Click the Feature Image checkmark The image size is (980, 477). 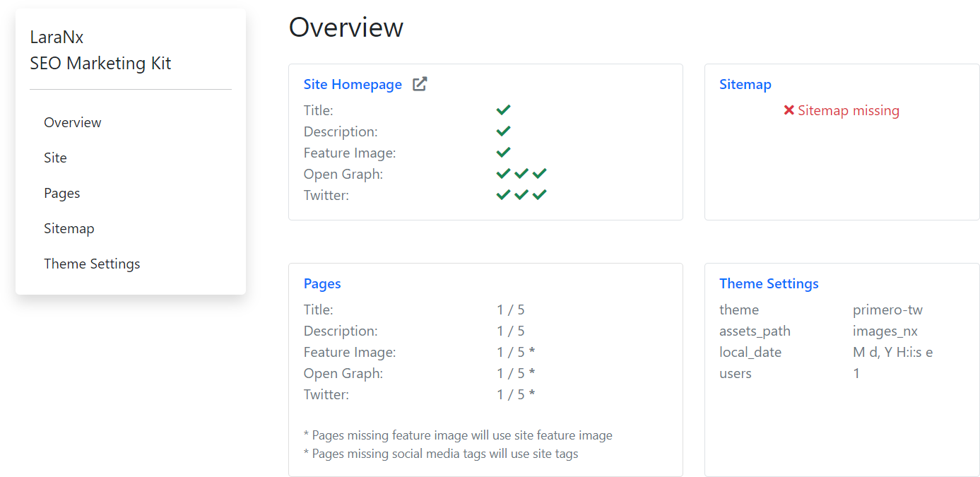click(503, 152)
